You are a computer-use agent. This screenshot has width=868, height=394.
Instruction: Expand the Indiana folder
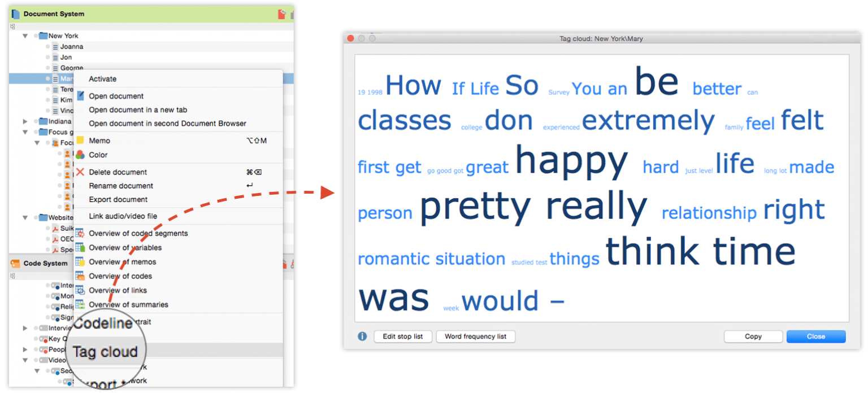point(25,121)
